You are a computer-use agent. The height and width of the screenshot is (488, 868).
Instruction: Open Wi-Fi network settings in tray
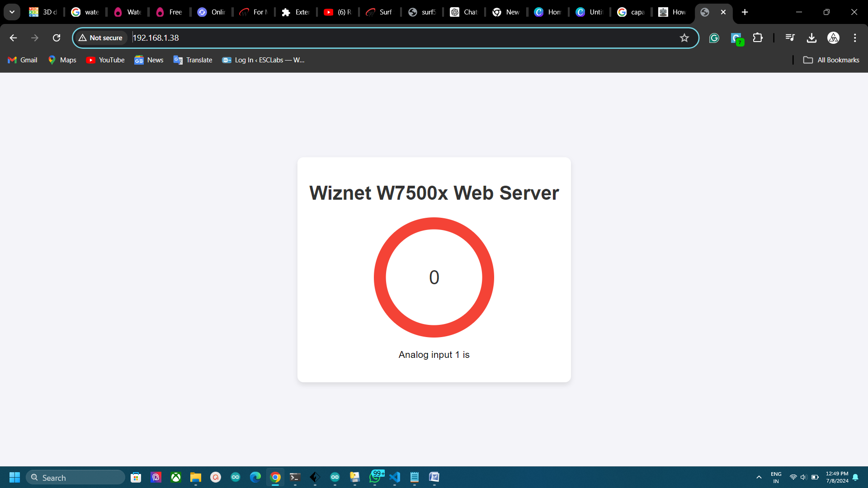tap(793, 477)
